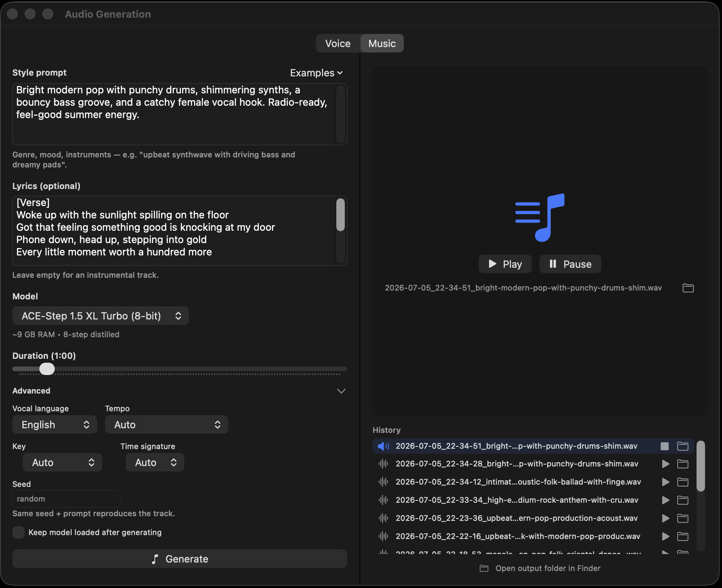This screenshot has height=588, width=722.
Task: Select history file 2026-07-05_22-34-12_intimat...oustic-folk-ballad-with-finge.wav
Action: (x=518, y=482)
